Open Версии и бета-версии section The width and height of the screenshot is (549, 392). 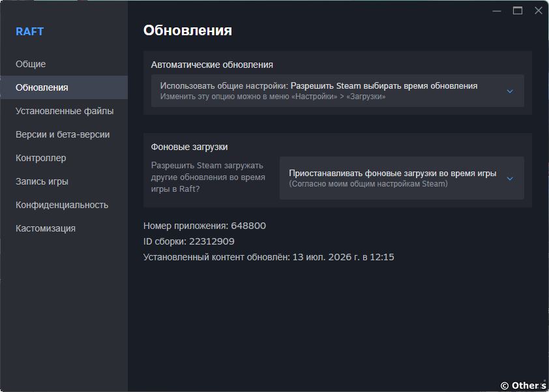tap(64, 134)
